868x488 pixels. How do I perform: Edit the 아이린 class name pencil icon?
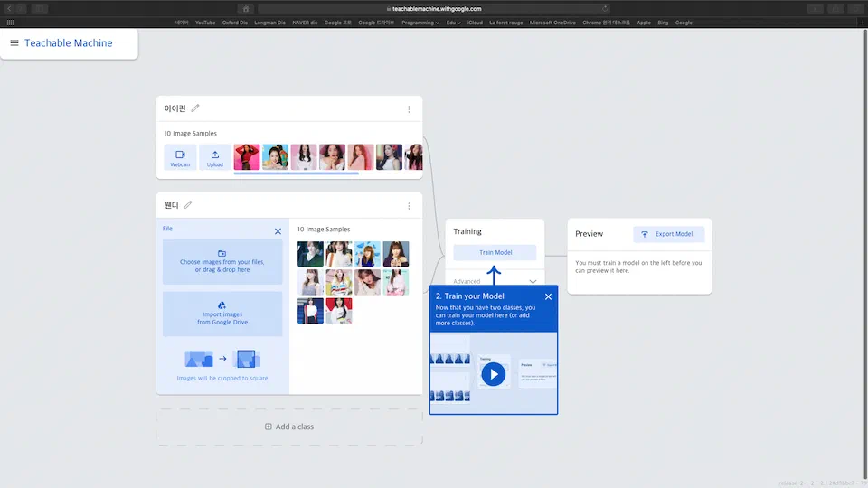coord(195,108)
